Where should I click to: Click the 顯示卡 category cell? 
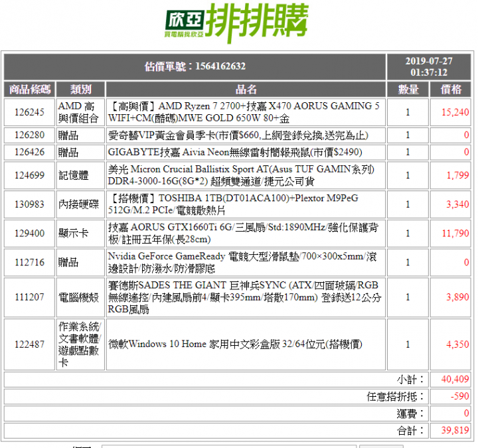(80, 234)
